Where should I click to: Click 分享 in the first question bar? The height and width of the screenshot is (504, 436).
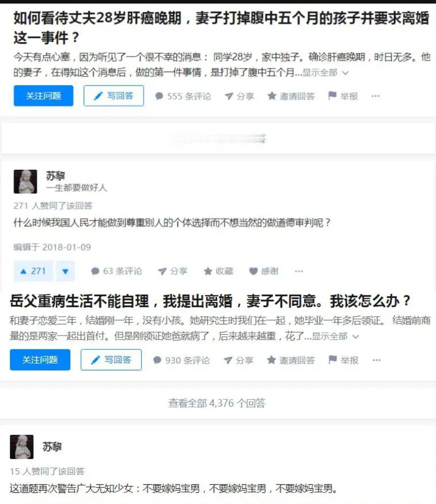point(239,96)
